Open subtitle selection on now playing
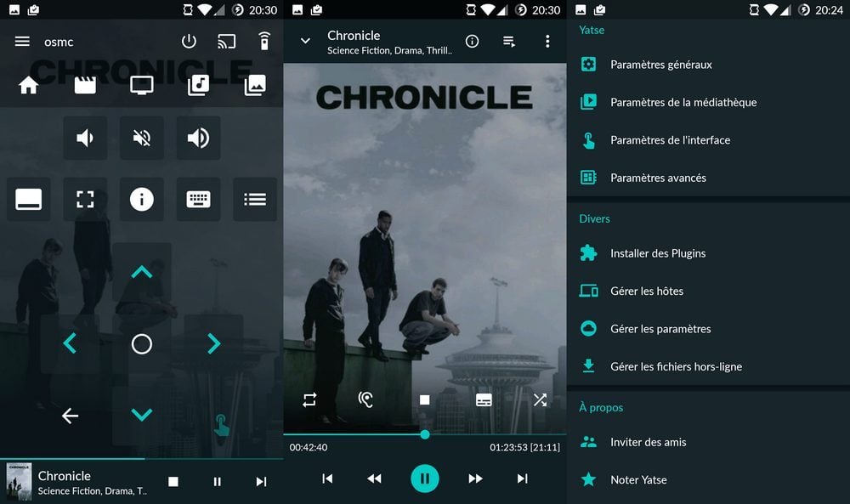This screenshot has width=850, height=504. 484,400
